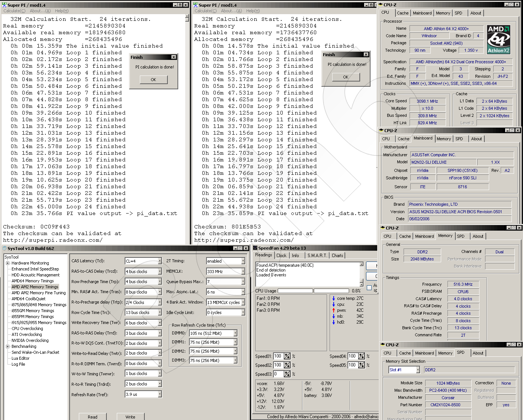Adjust the Speed04 spin arrows in SpeedFan
The image size is (523, 420).
pos(362,356)
